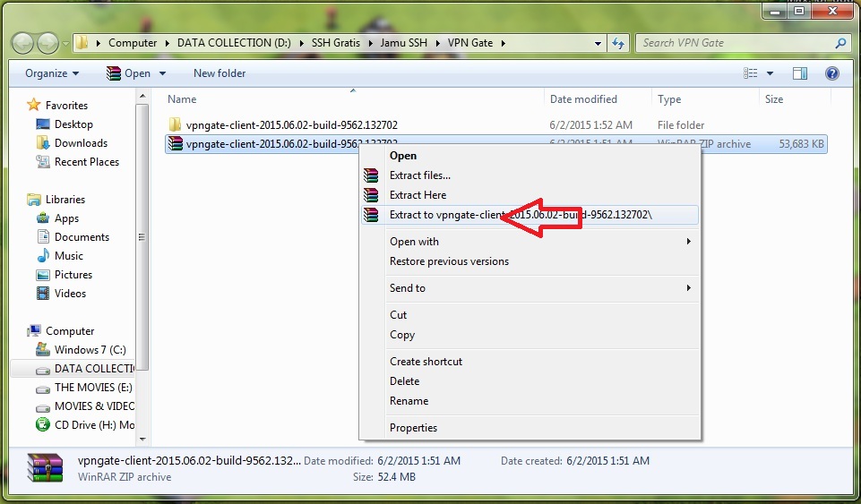Click SSH Gratis in the address breadcrumb
The width and height of the screenshot is (861, 504).
(x=335, y=43)
